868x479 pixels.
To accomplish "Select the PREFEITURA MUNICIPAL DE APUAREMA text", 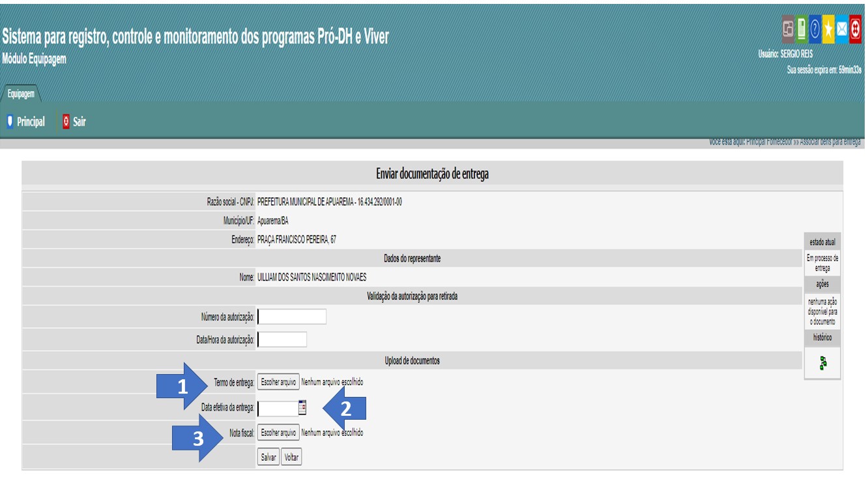I will 306,202.
